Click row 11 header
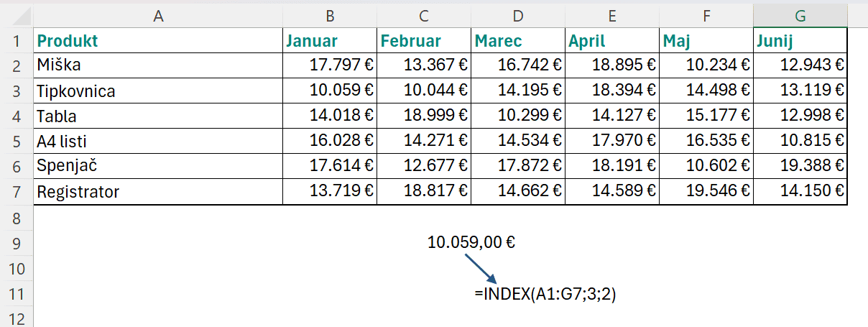868x327 pixels. click(x=16, y=294)
